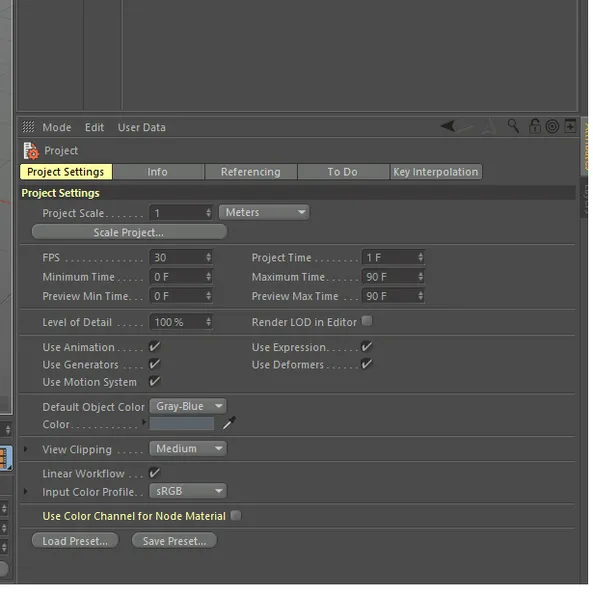Switch to the Key Interpolation tab
The height and width of the screenshot is (596, 593).
[436, 172]
